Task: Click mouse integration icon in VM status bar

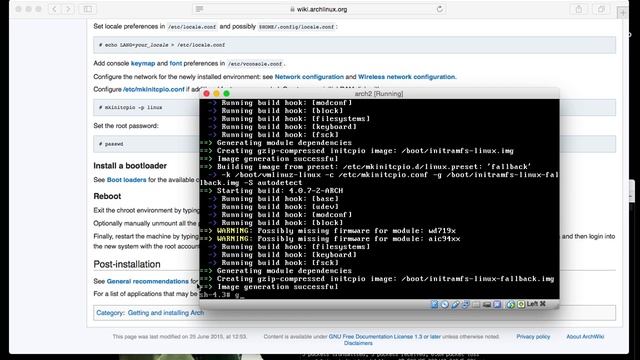Action: (511, 304)
